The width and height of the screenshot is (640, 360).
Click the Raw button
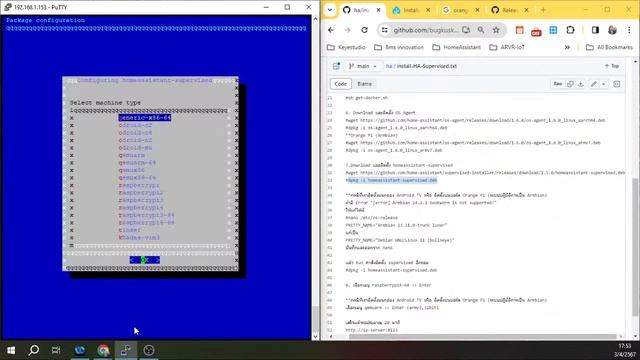(x=558, y=84)
